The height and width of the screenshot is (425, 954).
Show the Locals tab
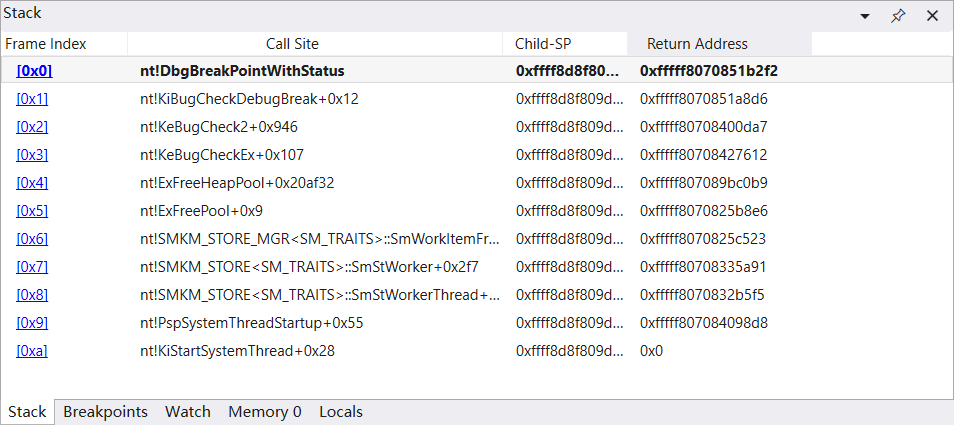point(340,412)
